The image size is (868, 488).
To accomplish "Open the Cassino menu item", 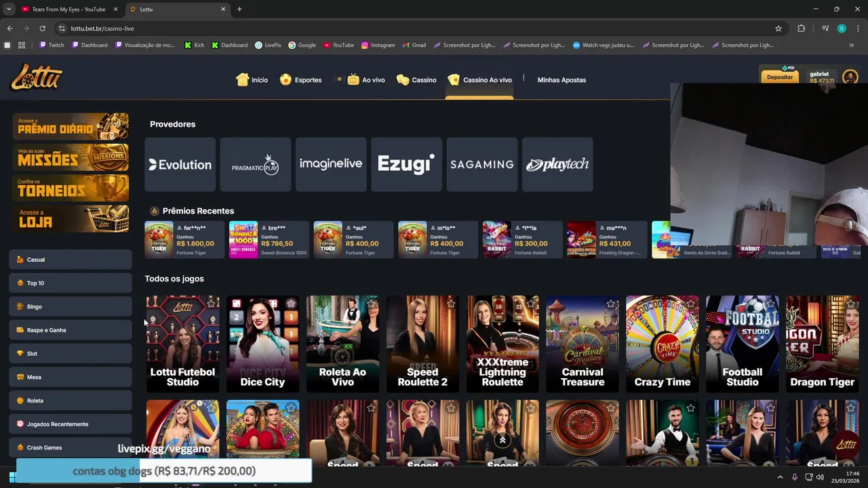I will [x=416, y=79].
